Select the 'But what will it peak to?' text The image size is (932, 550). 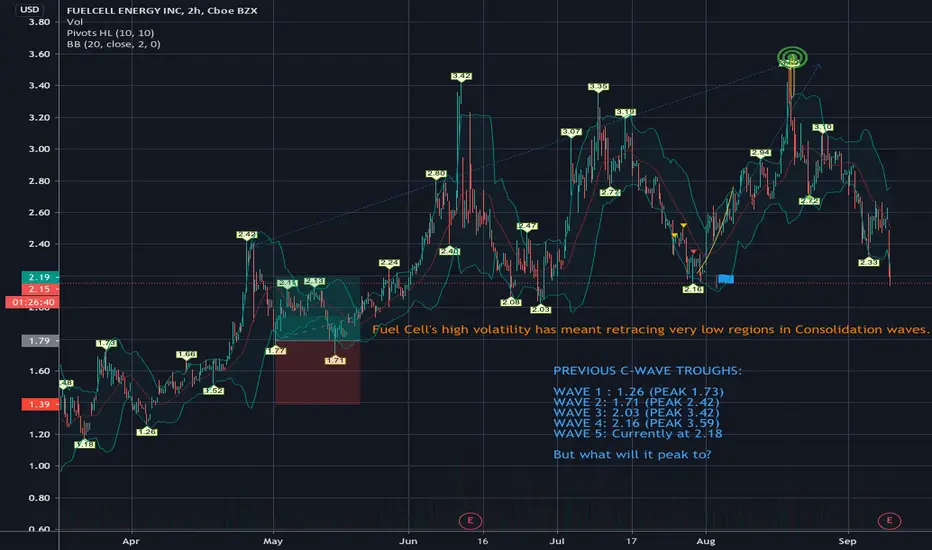click(632, 454)
